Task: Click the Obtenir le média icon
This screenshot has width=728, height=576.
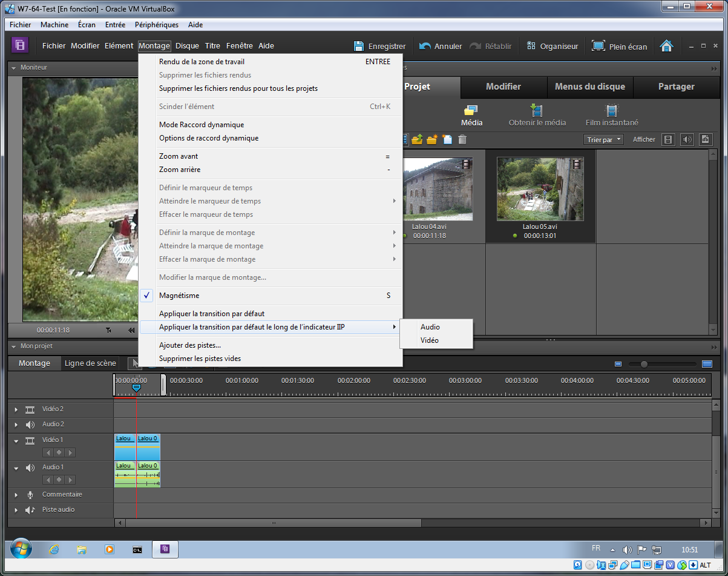Action: click(536, 110)
